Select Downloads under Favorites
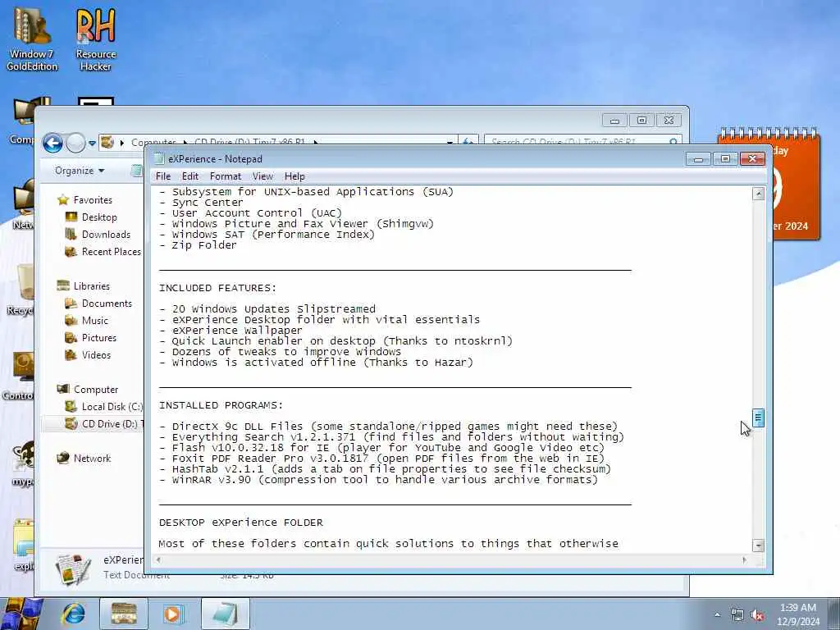Screen dimensions: 840x630 [106, 234]
